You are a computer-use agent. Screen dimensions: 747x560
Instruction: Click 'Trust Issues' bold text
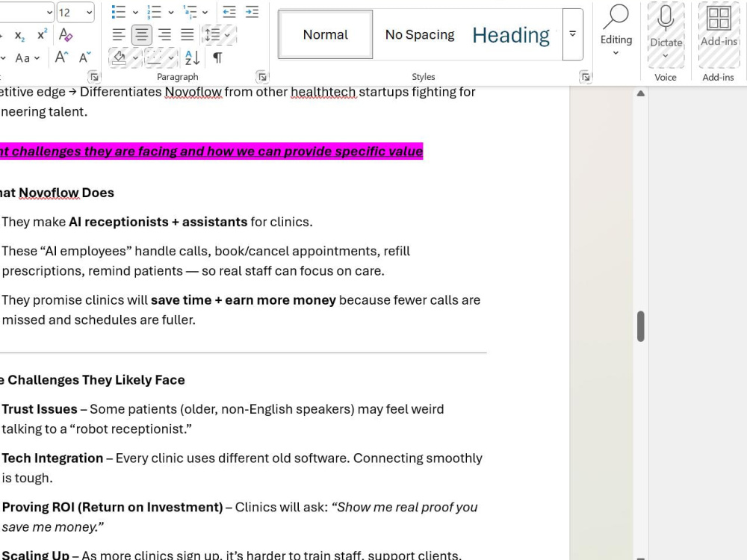pos(40,409)
